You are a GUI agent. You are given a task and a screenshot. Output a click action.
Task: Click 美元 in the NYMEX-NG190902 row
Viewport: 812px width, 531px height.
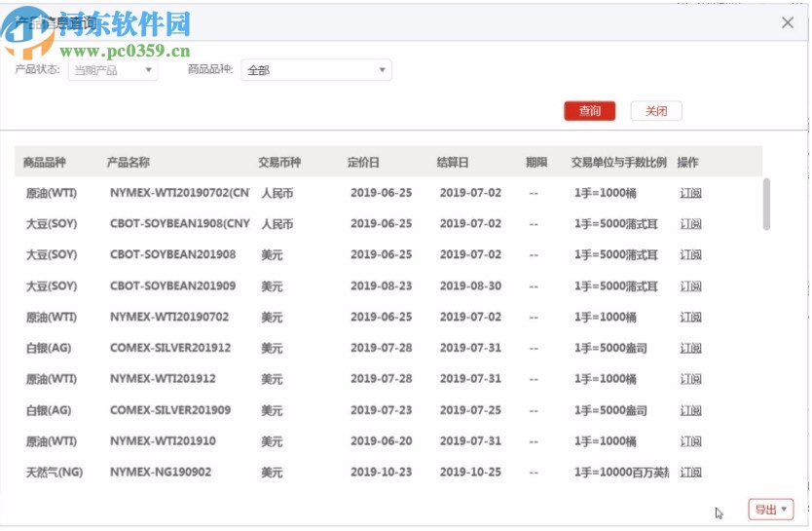point(272,473)
